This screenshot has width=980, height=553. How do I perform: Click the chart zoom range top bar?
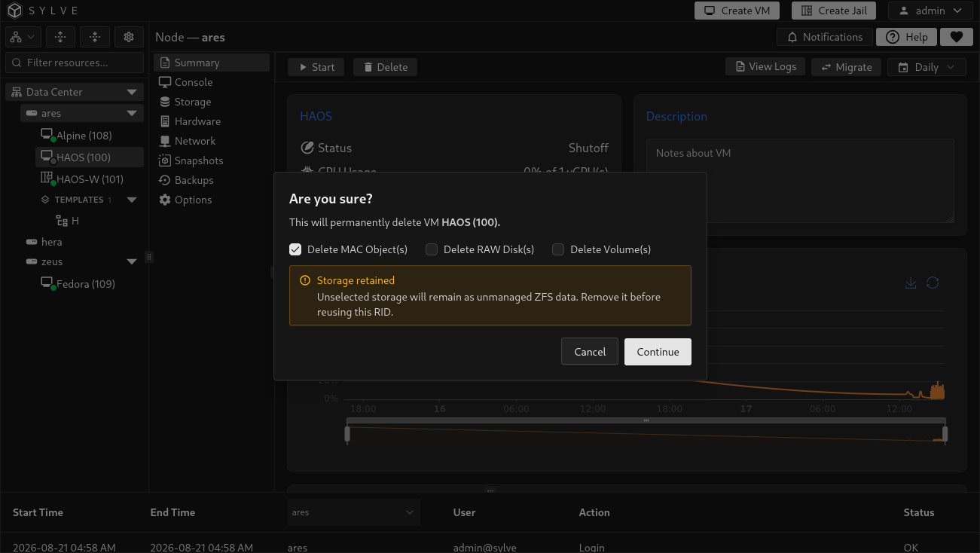(646, 420)
